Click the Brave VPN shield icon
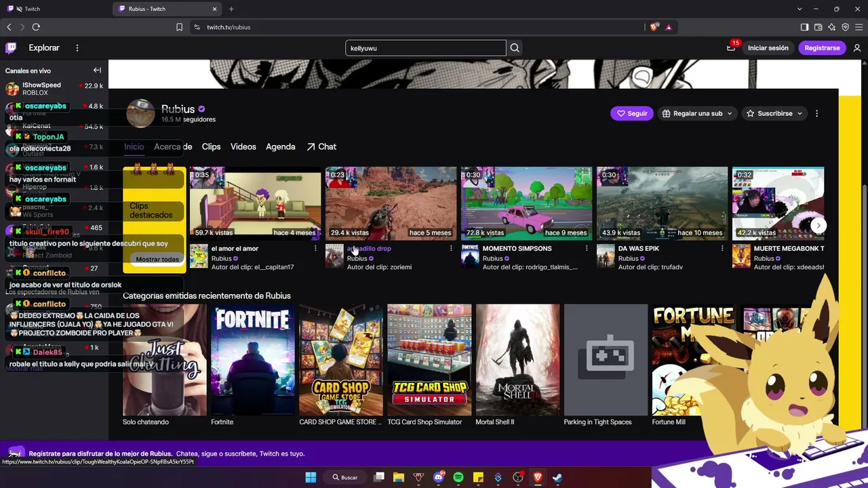This screenshot has height=488, width=868. pos(846,27)
